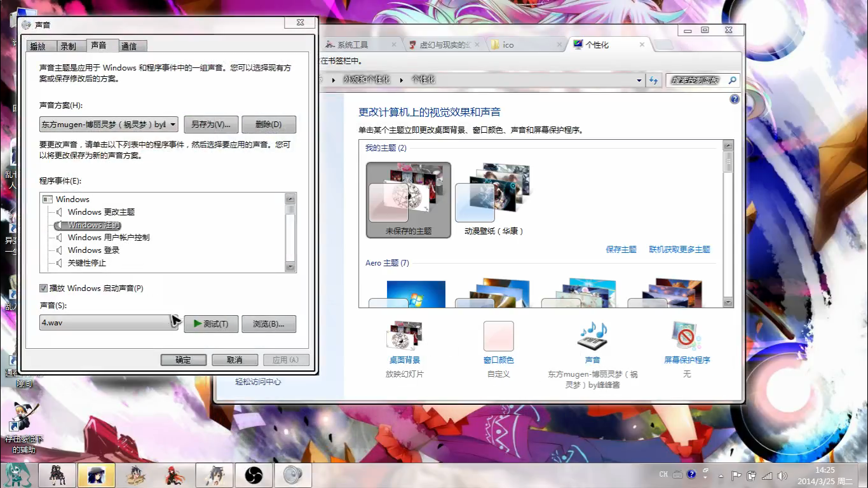Open the OBS taskbar icon
Screen dimensions: 868x488
pos(254,475)
